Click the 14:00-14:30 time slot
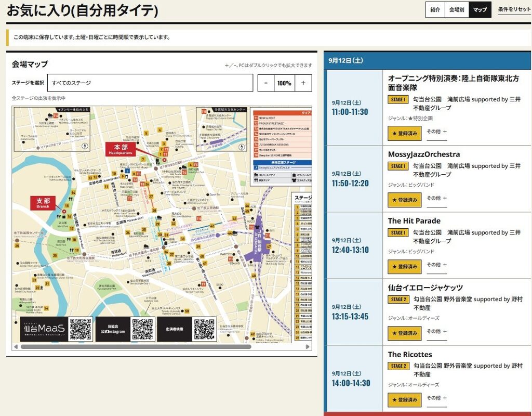Viewport: 532px width, 416px height. (351, 383)
